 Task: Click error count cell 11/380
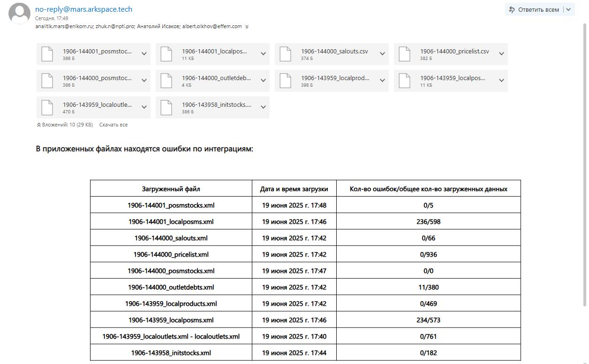tap(429, 287)
